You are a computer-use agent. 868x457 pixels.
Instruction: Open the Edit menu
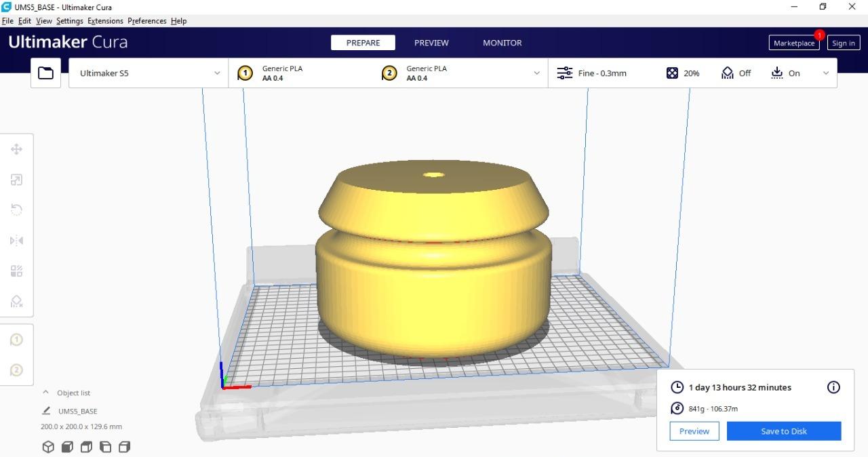point(24,21)
